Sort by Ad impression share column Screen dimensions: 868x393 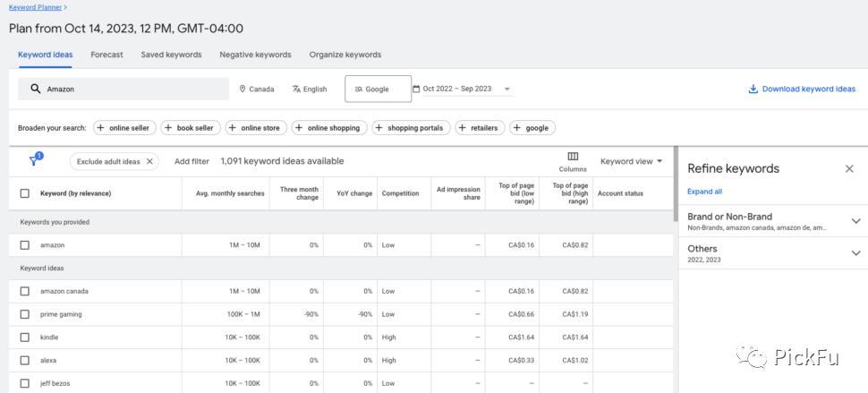[458, 193]
